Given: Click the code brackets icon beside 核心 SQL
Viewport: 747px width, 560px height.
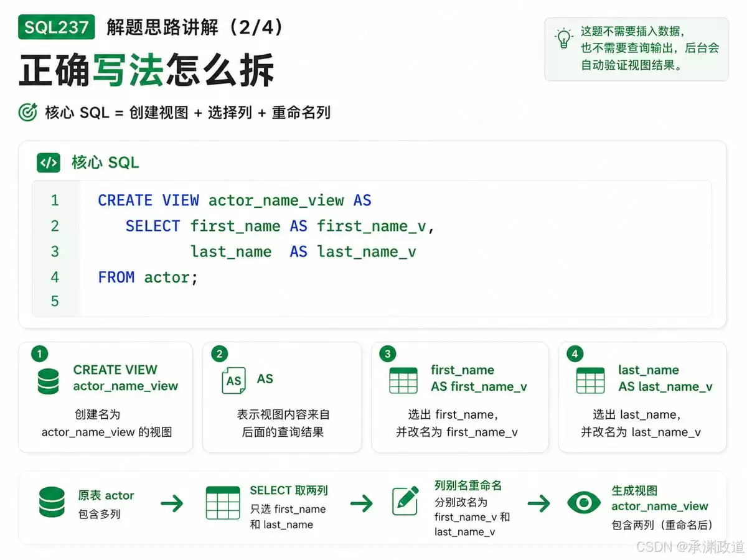Looking at the screenshot, I should [49, 163].
